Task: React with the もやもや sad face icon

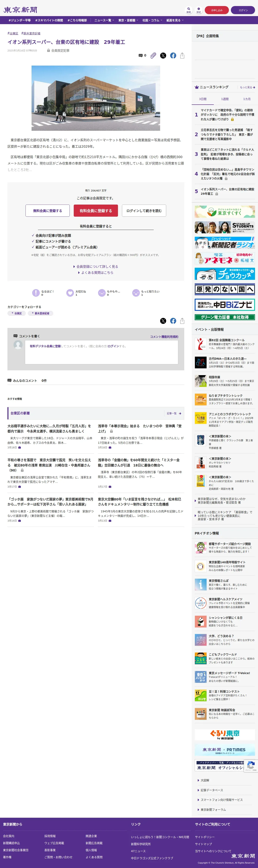Action: [102, 293]
